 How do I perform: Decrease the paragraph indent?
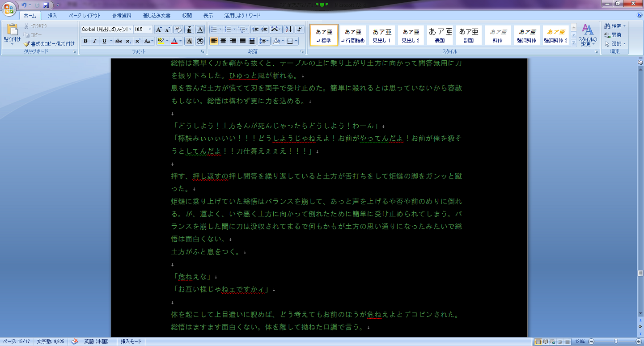coord(255,30)
